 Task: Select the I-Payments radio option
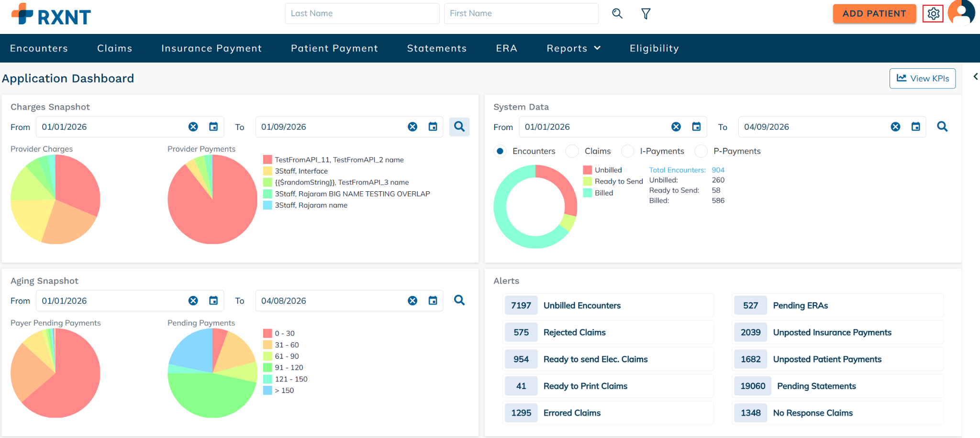point(627,151)
